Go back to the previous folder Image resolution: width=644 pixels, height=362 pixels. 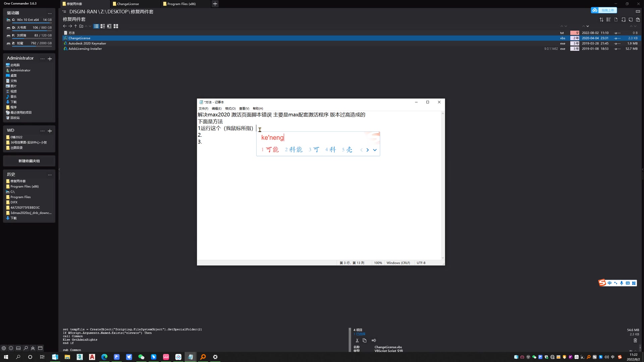tap(65, 26)
